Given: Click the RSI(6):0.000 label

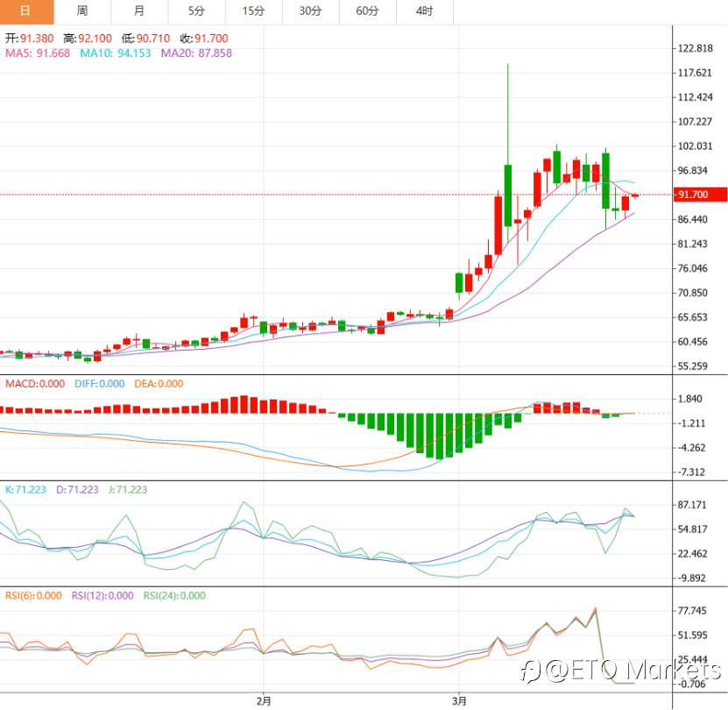Looking at the screenshot, I should (33, 596).
